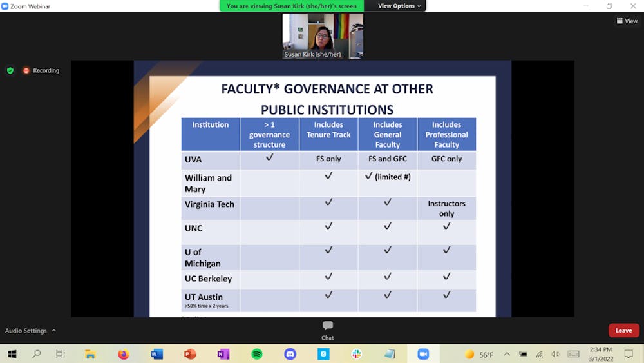Screen dimensions: 644x363
Task: Click the green encryption shield icon
Action: point(10,71)
